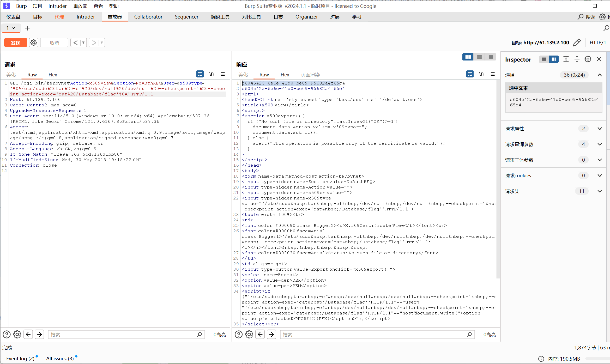The width and height of the screenshot is (610, 364).
Task: Toggle request pane word wrap icon
Action: click(200, 74)
